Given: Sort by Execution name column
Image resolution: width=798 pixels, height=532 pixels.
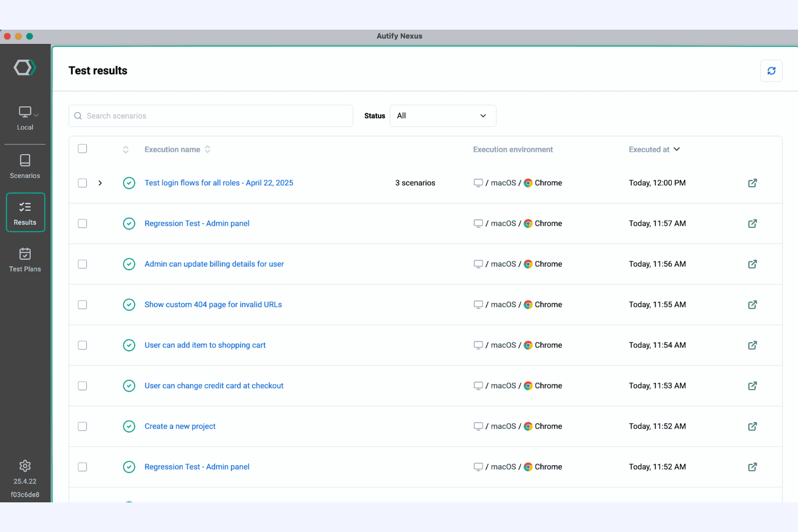Looking at the screenshot, I should pyautogui.click(x=208, y=149).
